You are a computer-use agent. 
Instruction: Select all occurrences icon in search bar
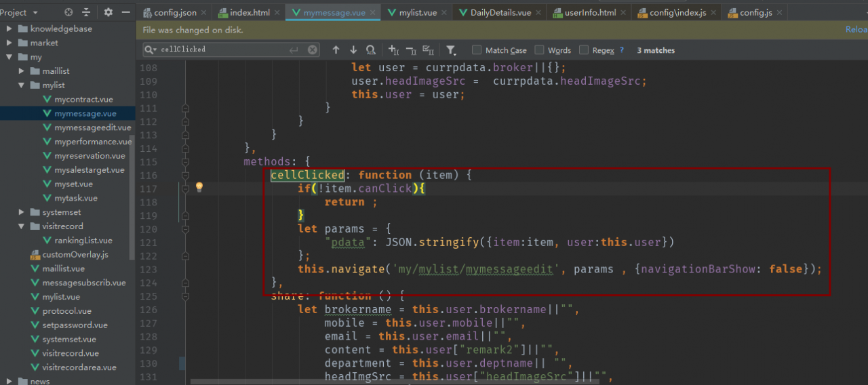click(428, 49)
